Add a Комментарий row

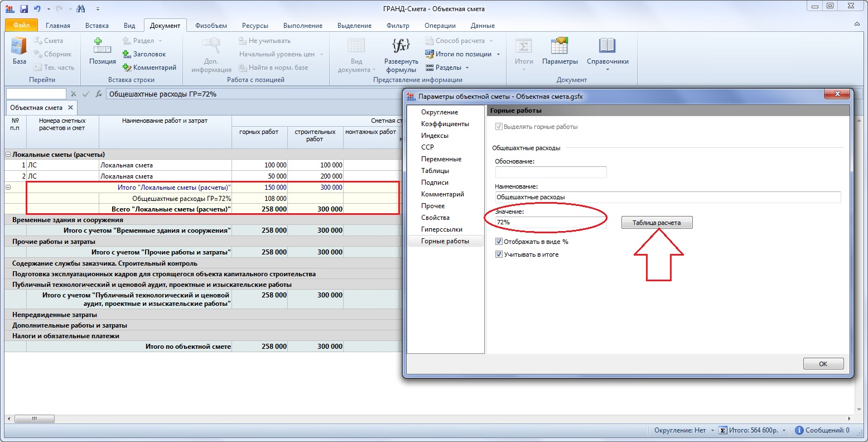149,68
